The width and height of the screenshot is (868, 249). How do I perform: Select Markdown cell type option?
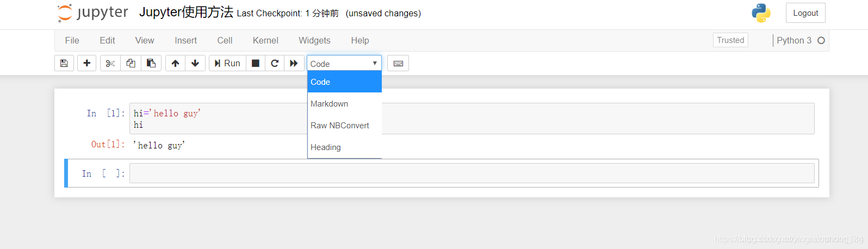click(345, 104)
